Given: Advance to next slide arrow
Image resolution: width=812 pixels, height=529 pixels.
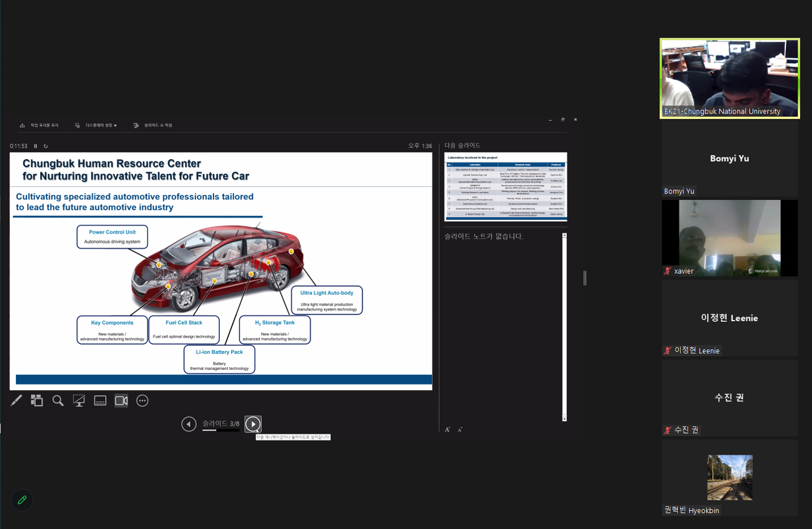Looking at the screenshot, I should (253, 424).
